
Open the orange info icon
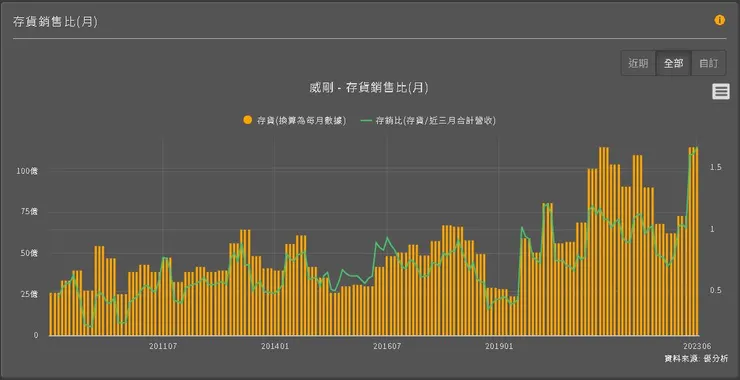click(x=719, y=20)
